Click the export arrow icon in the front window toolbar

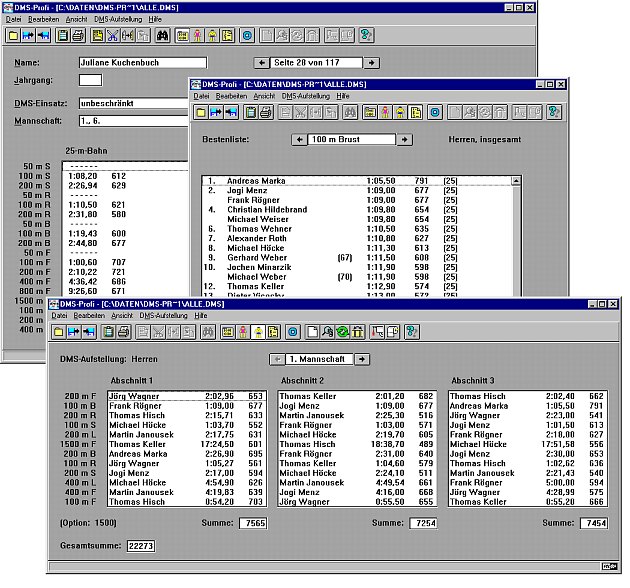pyautogui.click(x=89, y=332)
